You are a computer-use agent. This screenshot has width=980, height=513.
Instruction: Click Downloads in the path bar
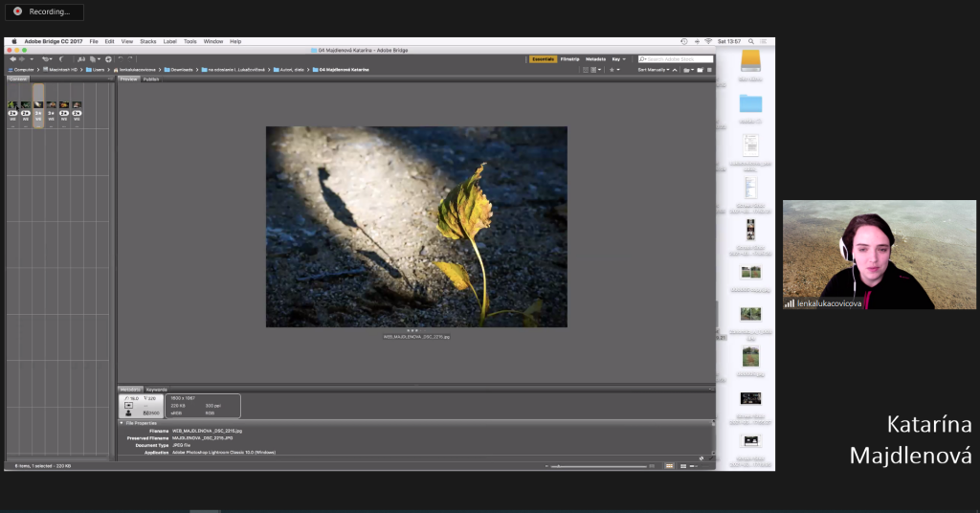(x=178, y=70)
